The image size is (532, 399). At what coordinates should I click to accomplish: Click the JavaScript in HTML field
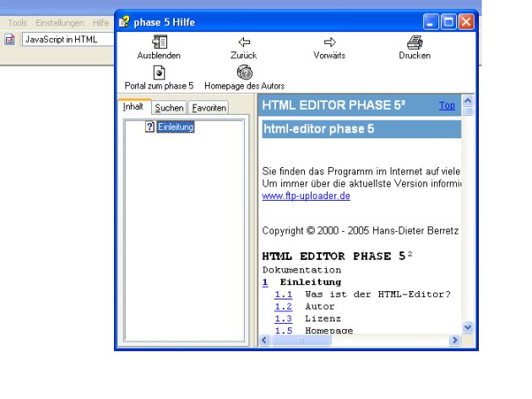pos(68,40)
